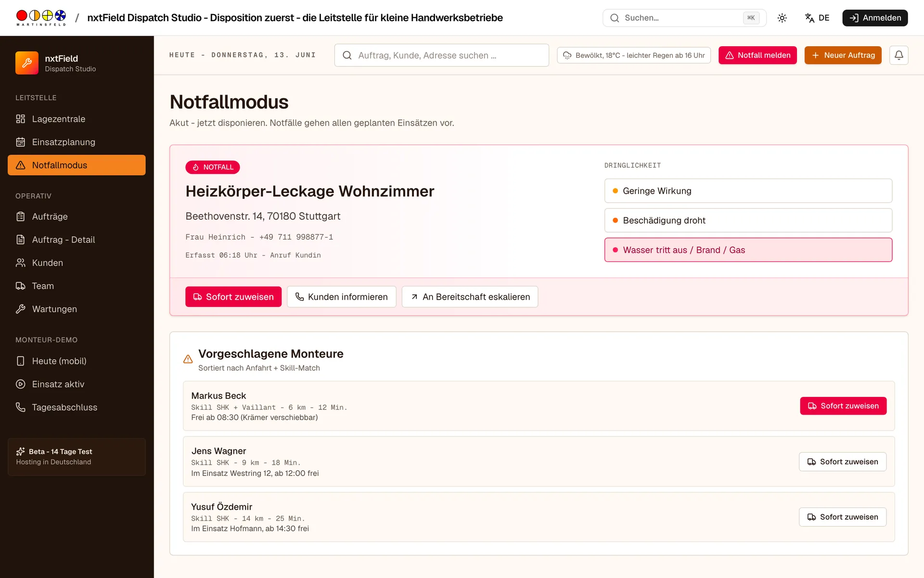Go to Aufträge

(x=77, y=217)
